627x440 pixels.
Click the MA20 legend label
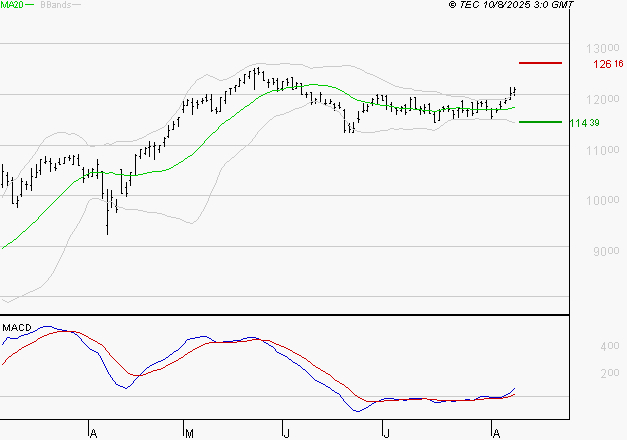12,5
